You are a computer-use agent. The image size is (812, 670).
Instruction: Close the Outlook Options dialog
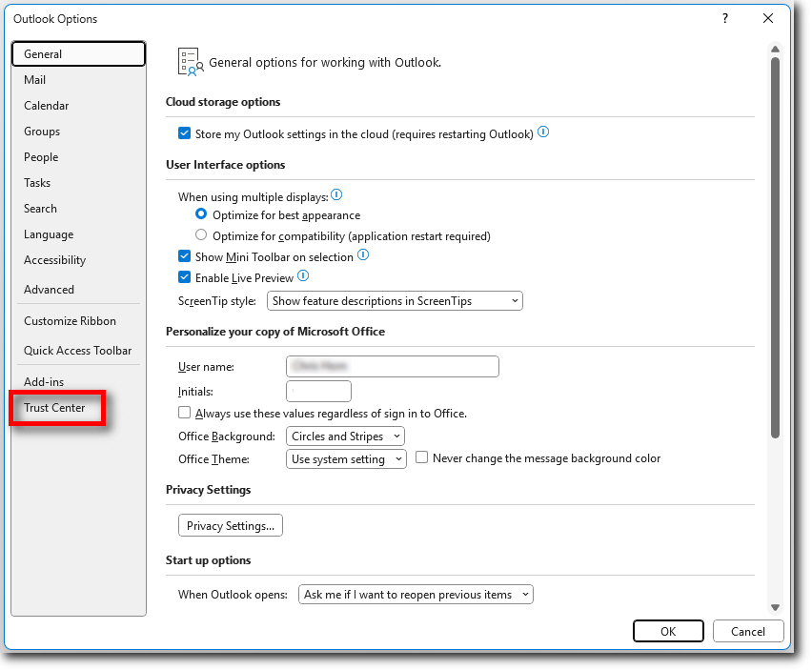pos(768,19)
